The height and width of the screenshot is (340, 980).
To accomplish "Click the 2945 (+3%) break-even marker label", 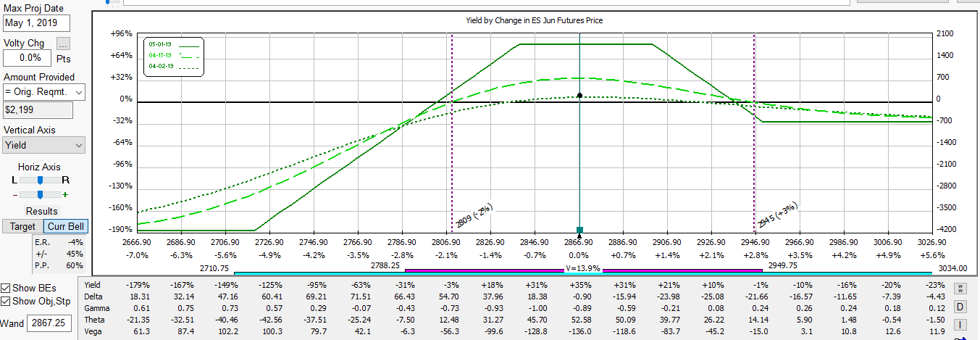I will pyautogui.click(x=779, y=214).
